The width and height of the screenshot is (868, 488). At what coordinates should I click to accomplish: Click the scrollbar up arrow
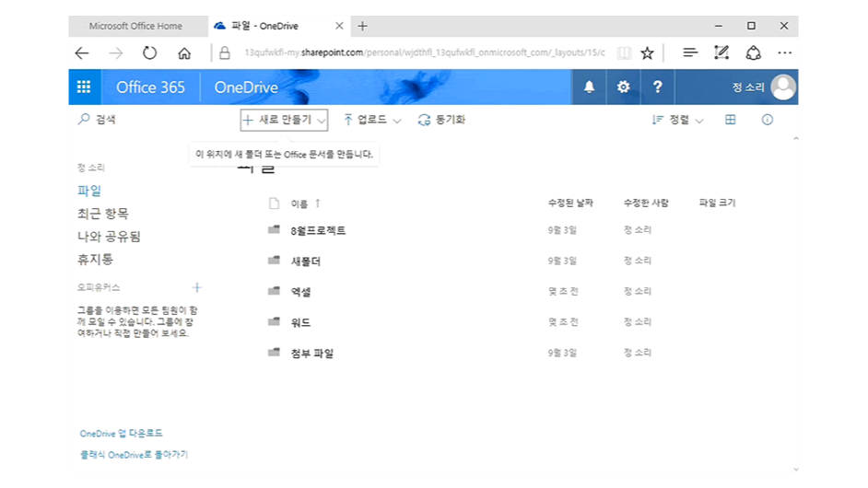point(796,138)
